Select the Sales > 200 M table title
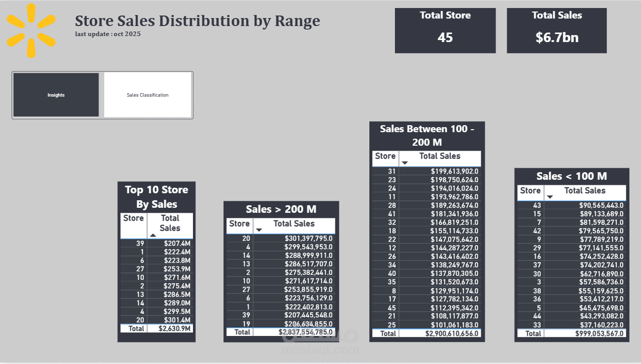The height and width of the screenshot is (364, 641). click(281, 209)
